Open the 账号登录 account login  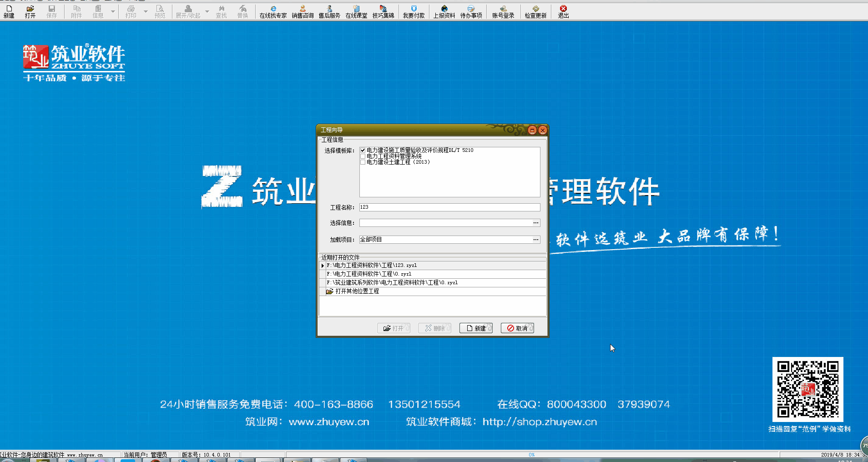pyautogui.click(x=503, y=11)
